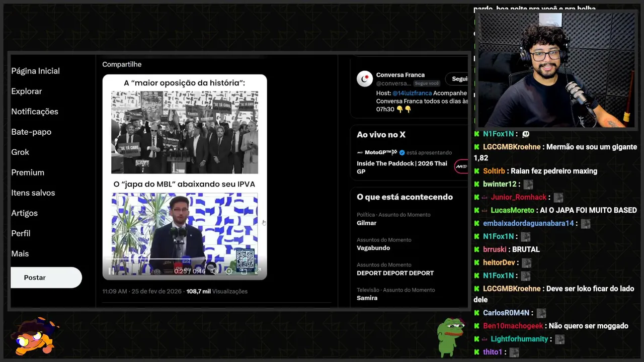Image resolution: width=644 pixels, height=362 pixels.
Task: Open Itens salvos in the sidebar
Action: [x=33, y=193]
